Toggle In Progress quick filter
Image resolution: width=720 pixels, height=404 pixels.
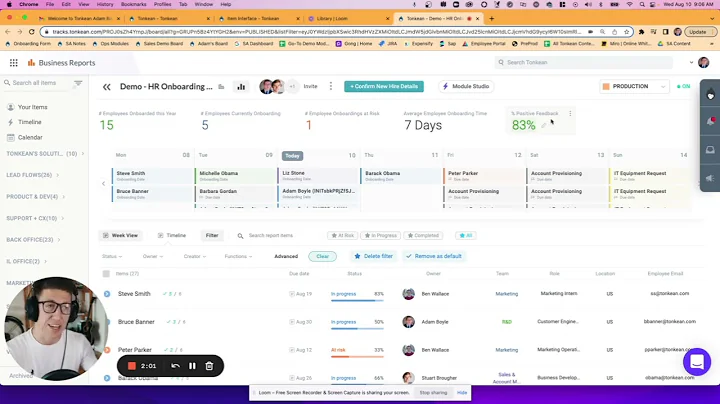pos(381,236)
